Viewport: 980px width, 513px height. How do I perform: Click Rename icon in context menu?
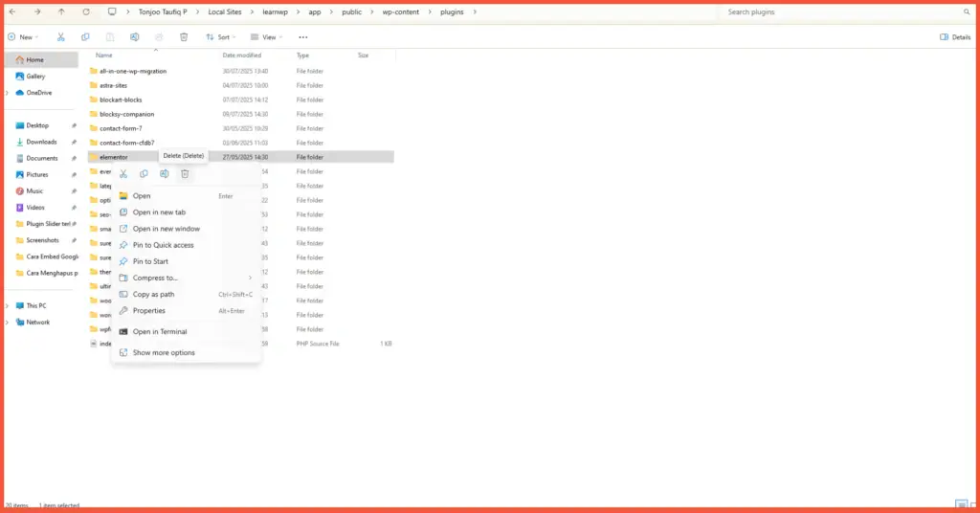(164, 173)
